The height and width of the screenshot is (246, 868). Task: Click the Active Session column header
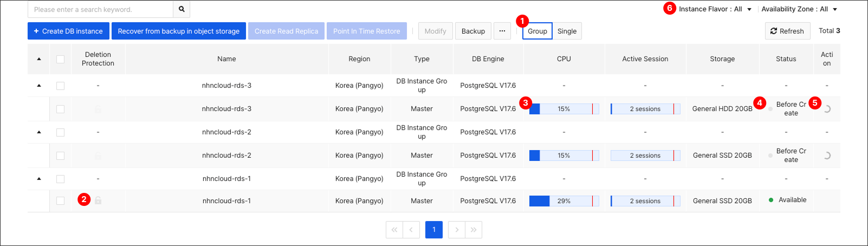click(645, 59)
